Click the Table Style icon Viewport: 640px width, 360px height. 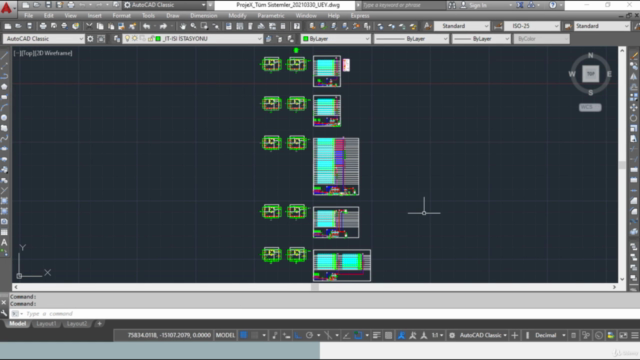pos(568,26)
